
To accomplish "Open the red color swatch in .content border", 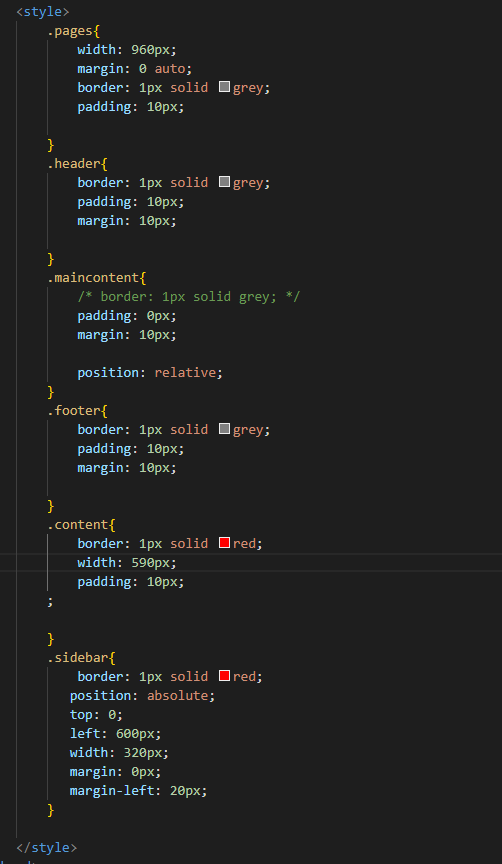I will point(224,543).
